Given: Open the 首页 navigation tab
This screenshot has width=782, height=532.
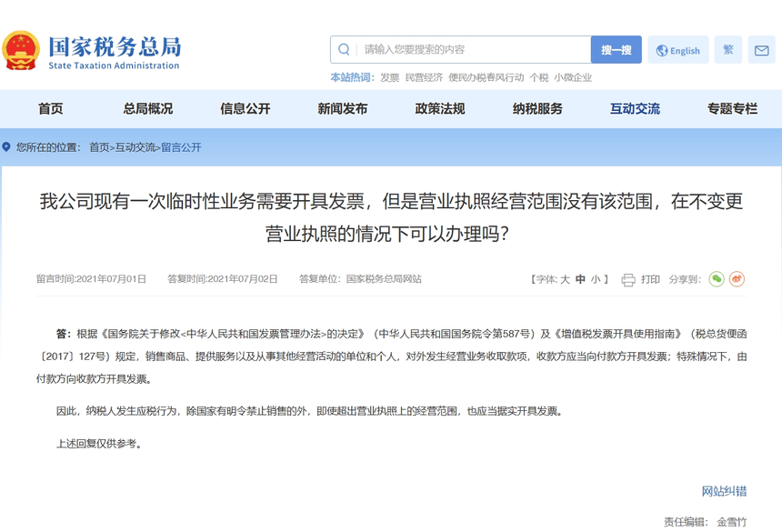Looking at the screenshot, I should (x=50, y=109).
